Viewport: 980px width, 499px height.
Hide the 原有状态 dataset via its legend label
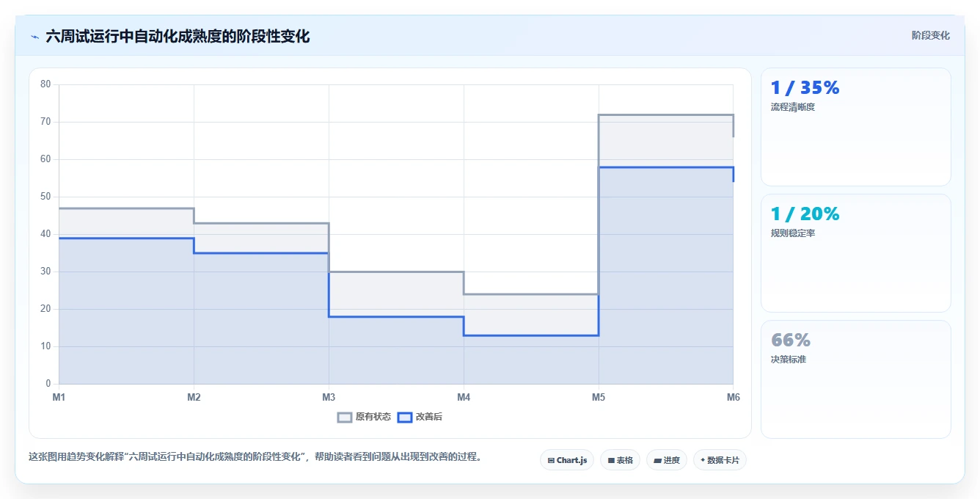coord(373,417)
